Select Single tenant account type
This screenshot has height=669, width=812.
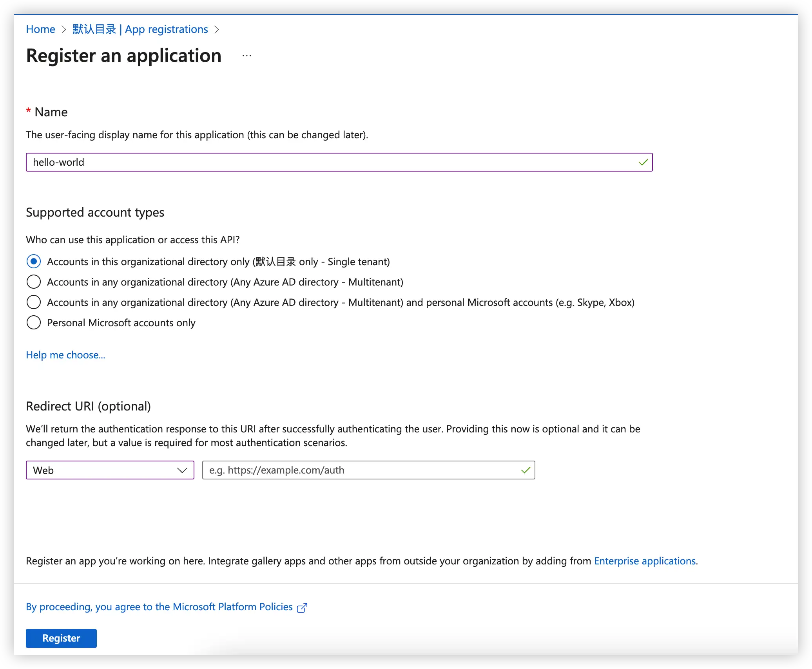pos(34,262)
